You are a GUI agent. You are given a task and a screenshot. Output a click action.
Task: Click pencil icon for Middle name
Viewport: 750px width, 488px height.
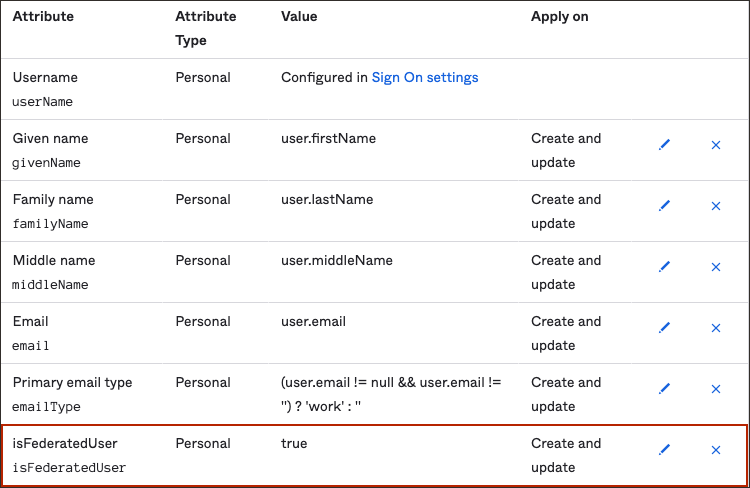pos(664,267)
